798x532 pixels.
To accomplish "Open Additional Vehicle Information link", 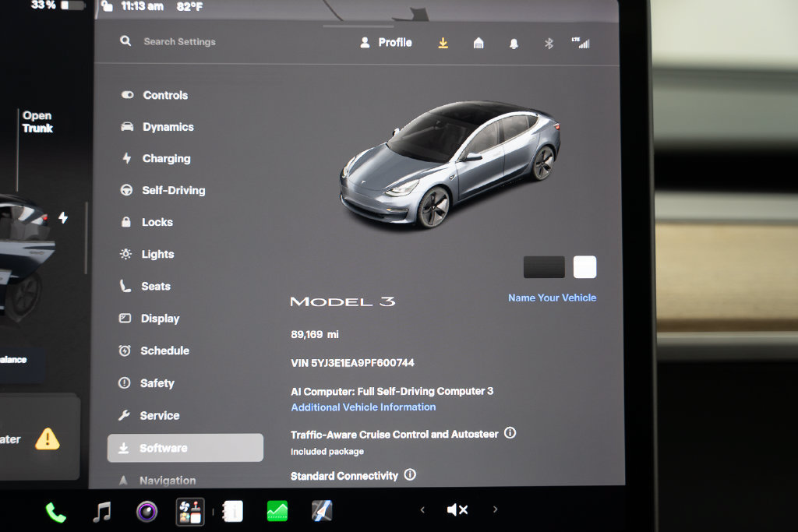I will coord(363,407).
